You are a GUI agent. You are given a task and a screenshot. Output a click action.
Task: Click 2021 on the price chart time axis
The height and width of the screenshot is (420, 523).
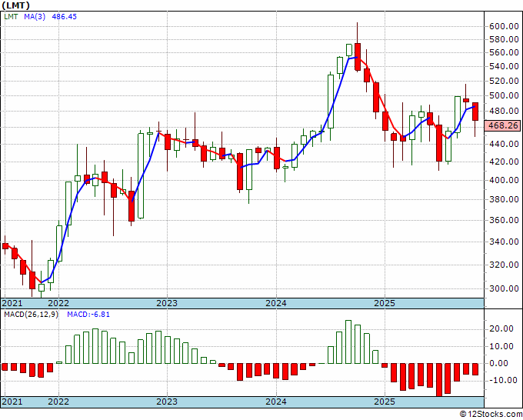(12, 303)
